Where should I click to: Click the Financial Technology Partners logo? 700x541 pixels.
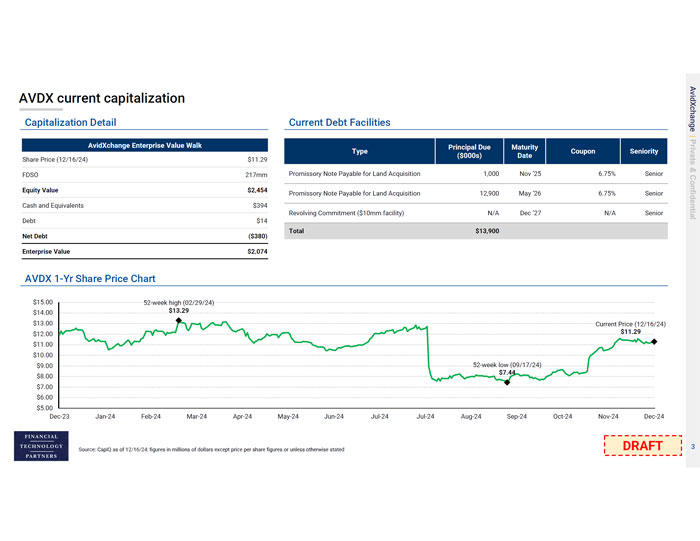41,447
